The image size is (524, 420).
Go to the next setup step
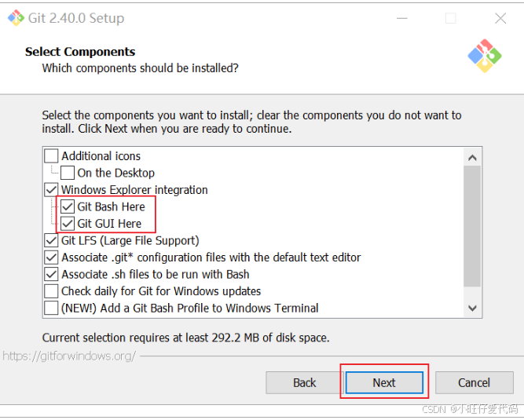point(384,382)
